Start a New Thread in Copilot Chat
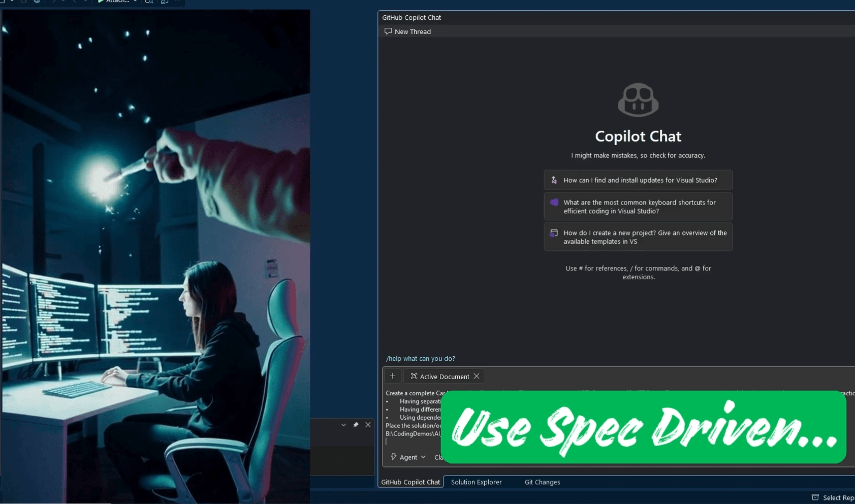Viewport: 855px width, 504px height. [x=408, y=31]
